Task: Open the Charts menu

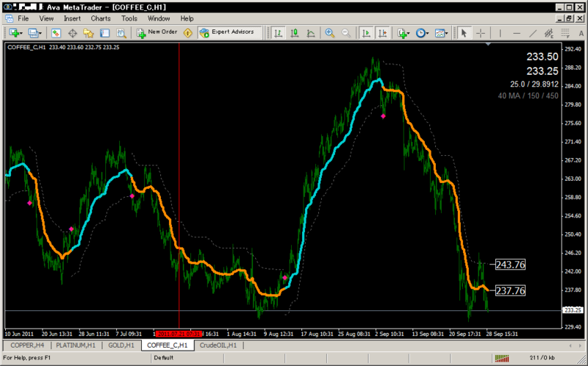Action: (x=101, y=18)
